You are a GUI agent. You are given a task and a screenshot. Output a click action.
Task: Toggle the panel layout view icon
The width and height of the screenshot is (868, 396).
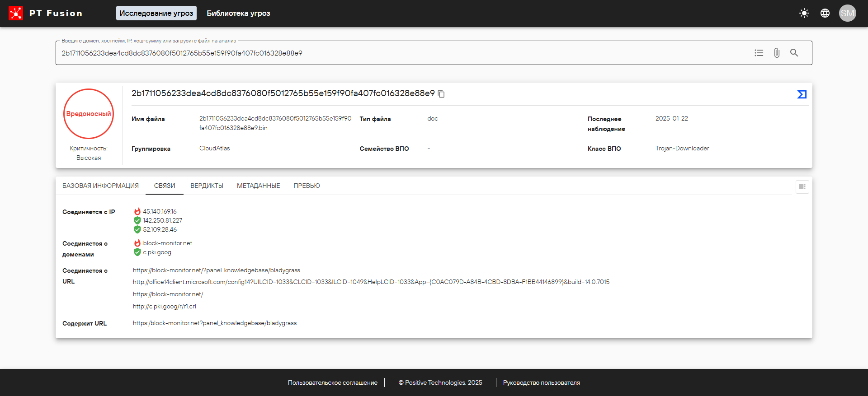[802, 187]
